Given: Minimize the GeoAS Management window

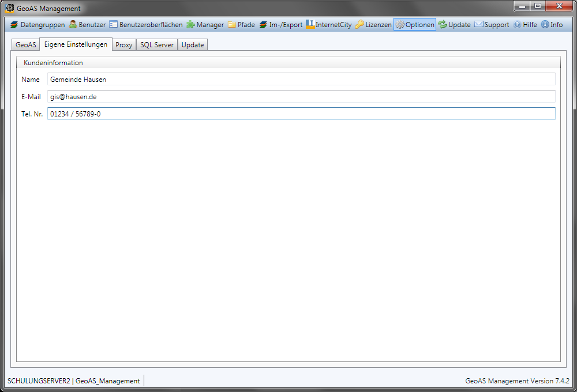Looking at the screenshot, I should coord(522,6).
